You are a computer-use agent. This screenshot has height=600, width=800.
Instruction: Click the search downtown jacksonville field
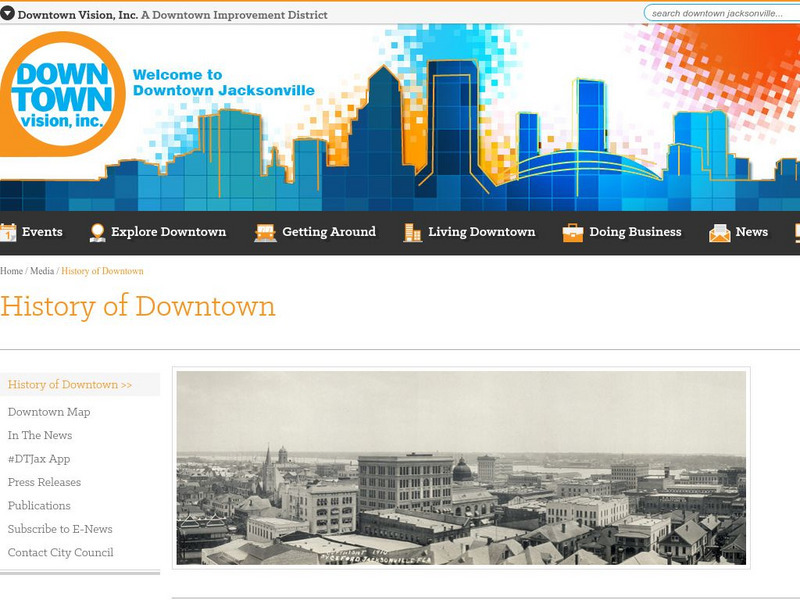click(718, 14)
